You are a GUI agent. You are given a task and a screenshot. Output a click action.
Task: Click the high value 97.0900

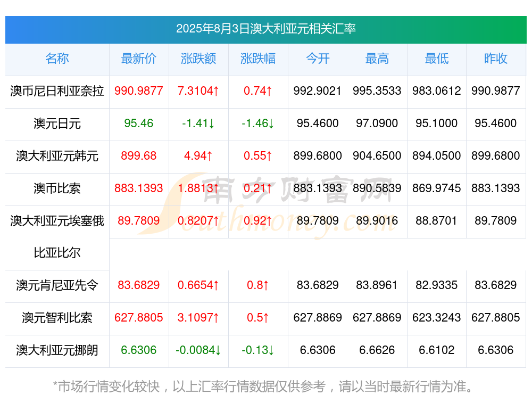[x=377, y=124]
